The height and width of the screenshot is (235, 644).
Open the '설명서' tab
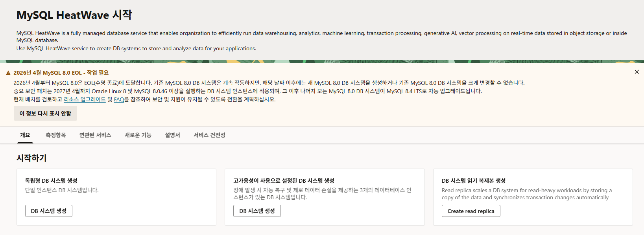pyautogui.click(x=172, y=135)
